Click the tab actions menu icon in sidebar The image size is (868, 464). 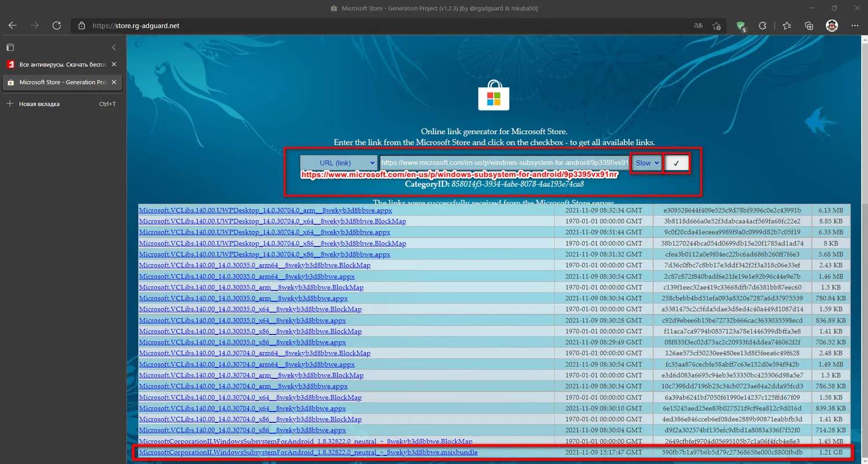click(10, 47)
